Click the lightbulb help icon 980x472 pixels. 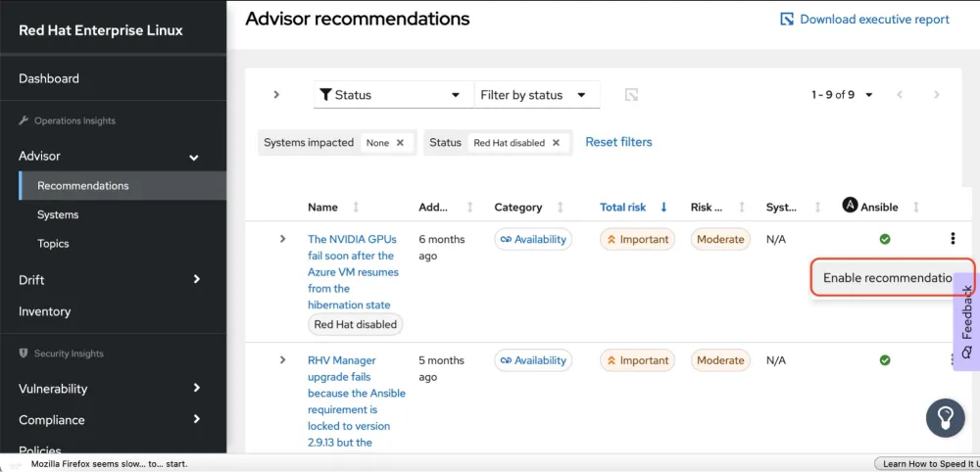[x=945, y=418]
